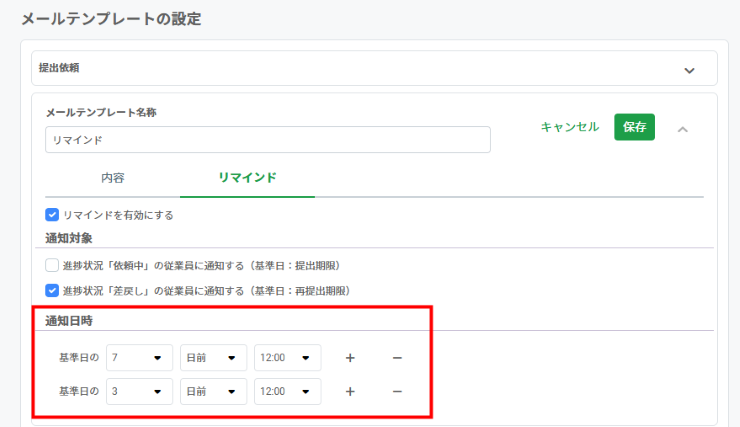Uncheck リマインドを有効にする checkbox
The width and height of the screenshot is (740, 427).
pyautogui.click(x=52, y=214)
